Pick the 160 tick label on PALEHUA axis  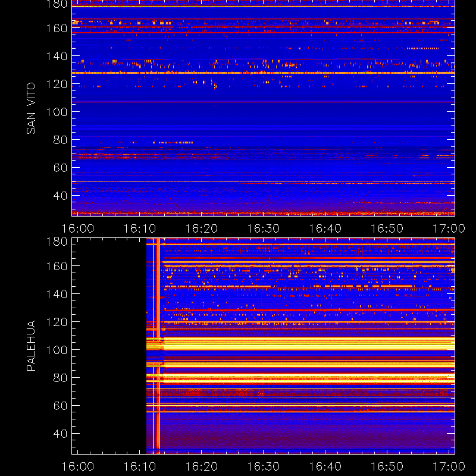coord(57,266)
